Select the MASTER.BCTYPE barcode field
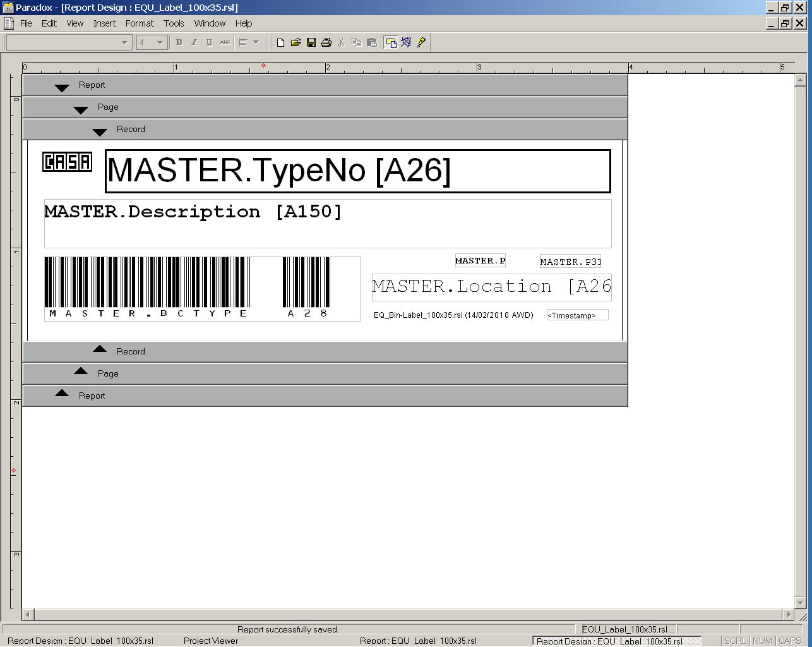 click(202, 289)
